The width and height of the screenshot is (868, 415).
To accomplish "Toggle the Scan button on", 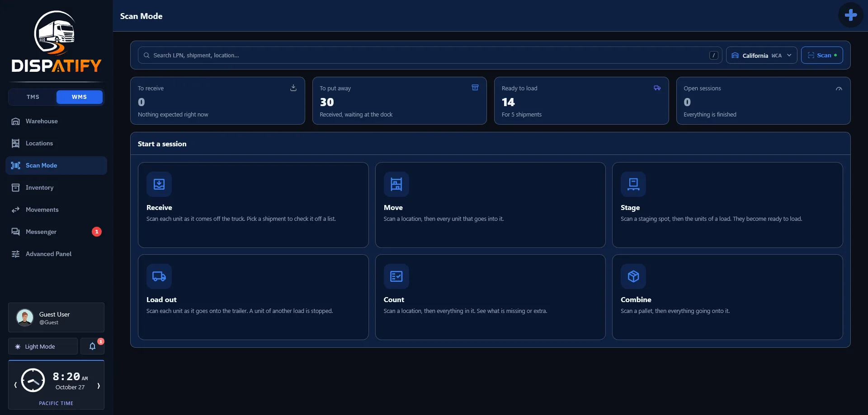I will [x=822, y=55].
